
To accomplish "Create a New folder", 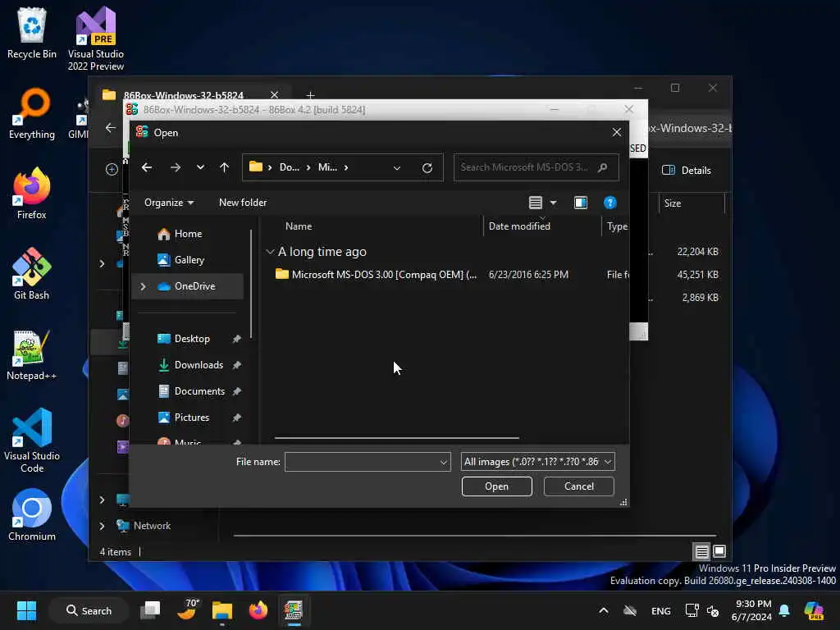I will click(243, 203).
